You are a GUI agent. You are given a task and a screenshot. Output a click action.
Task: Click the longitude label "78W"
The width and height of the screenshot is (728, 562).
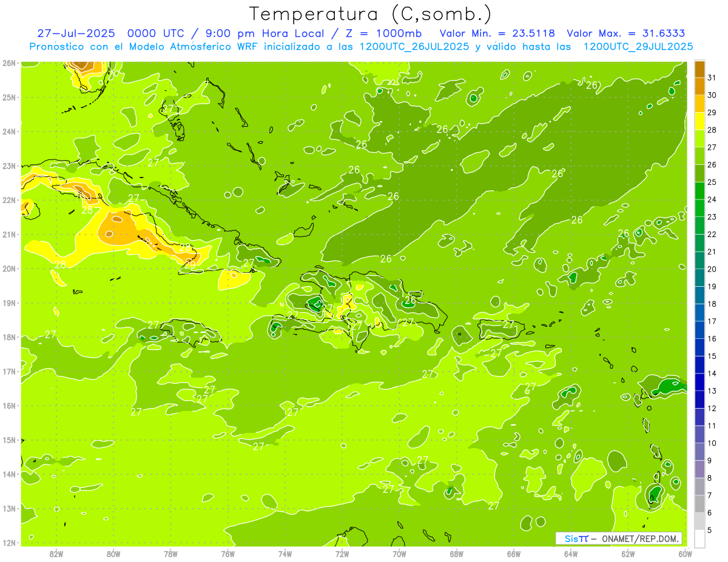point(170,554)
